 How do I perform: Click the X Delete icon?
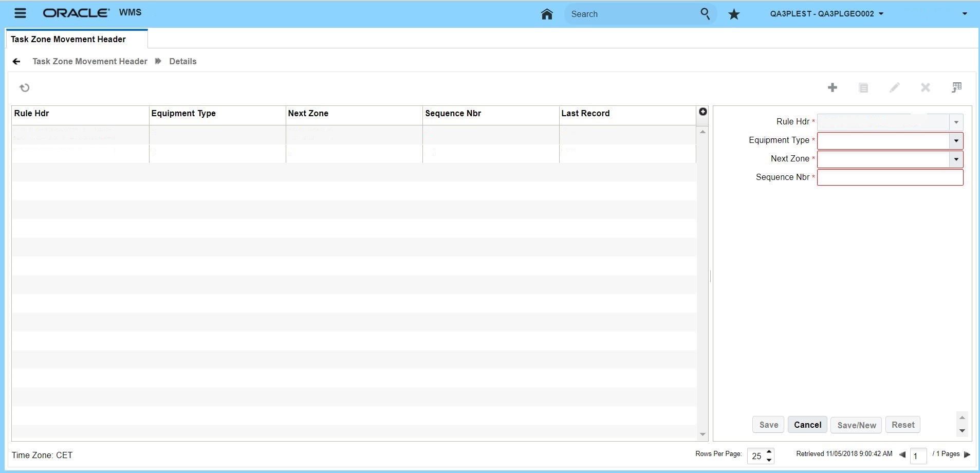coord(926,88)
